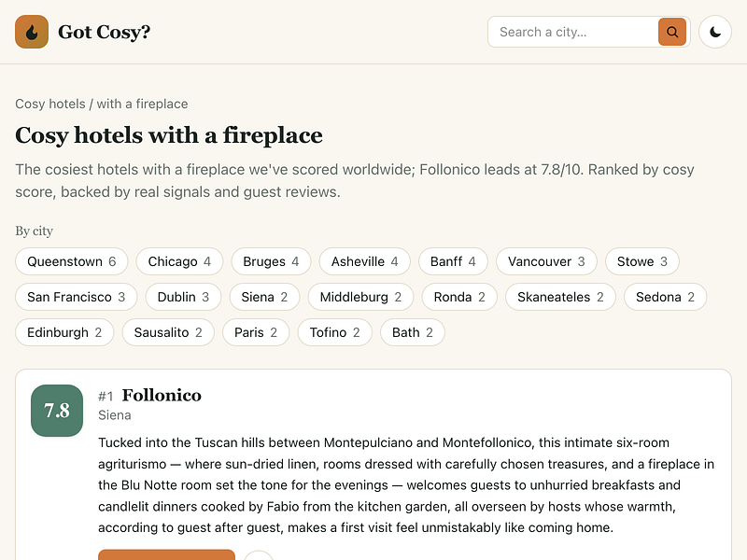Select the Siena city chip
The width and height of the screenshot is (747, 560).
(264, 297)
